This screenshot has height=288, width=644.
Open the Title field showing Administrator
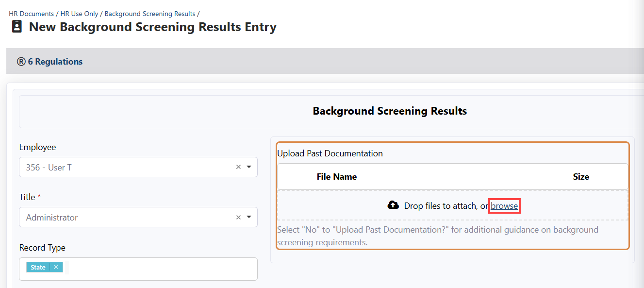(x=126, y=217)
